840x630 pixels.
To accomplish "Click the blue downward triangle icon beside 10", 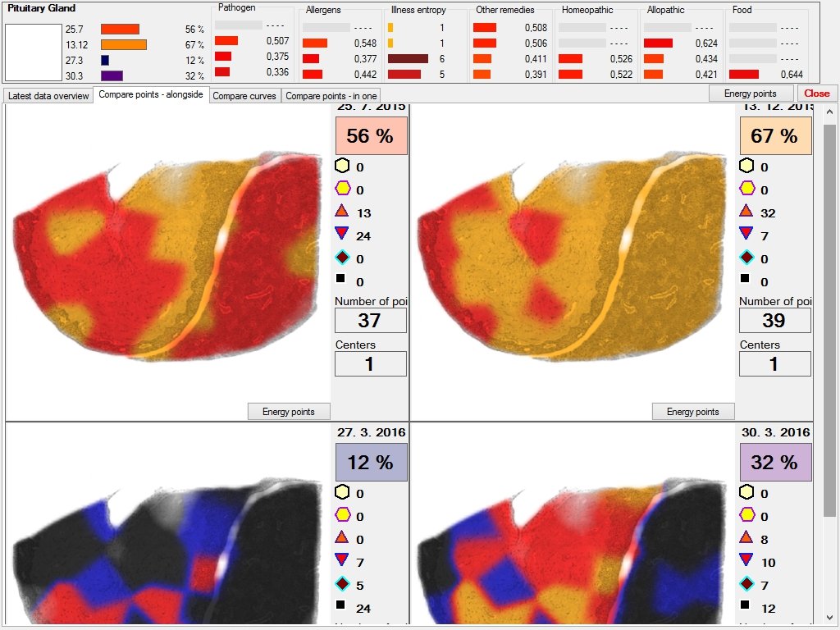I will pos(746,561).
